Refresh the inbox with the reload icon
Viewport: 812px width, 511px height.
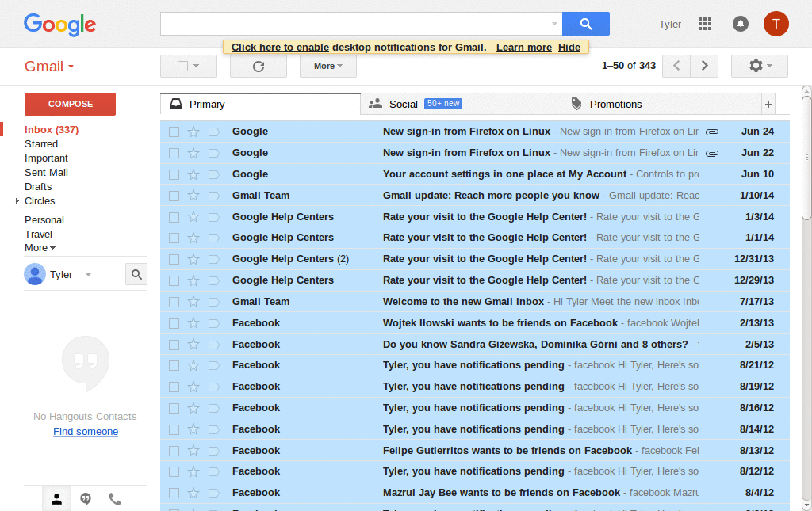pyautogui.click(x=258, y=66)
